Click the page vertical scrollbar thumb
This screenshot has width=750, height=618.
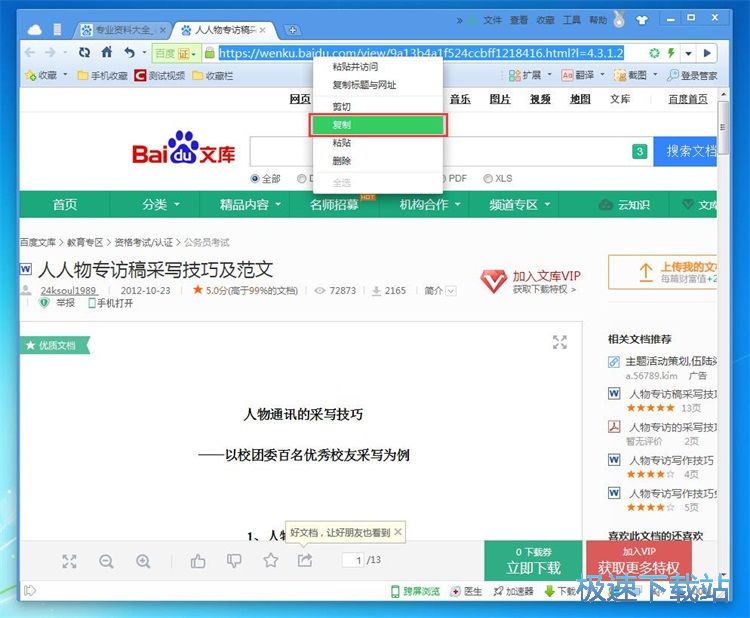[x=723, y=127]
